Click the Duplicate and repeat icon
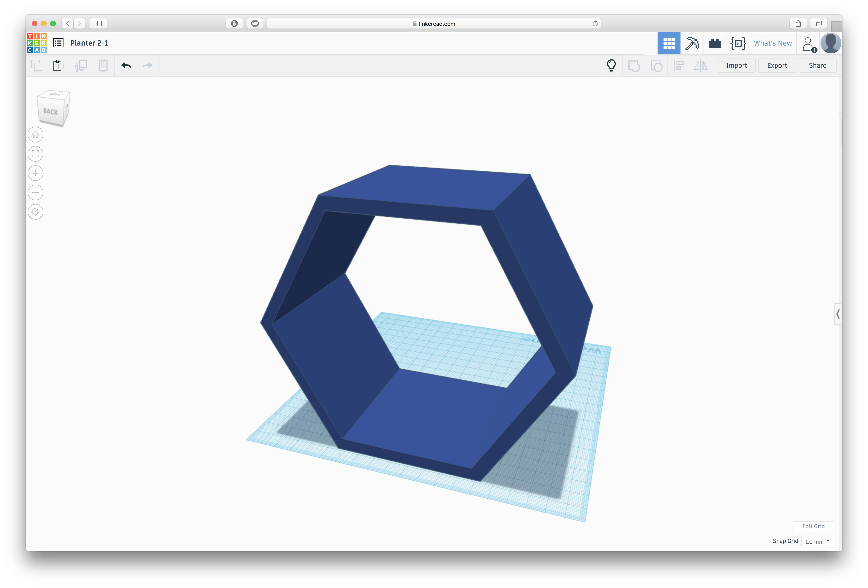This screenshot has height=588, width=868. [x=81, y=66]
